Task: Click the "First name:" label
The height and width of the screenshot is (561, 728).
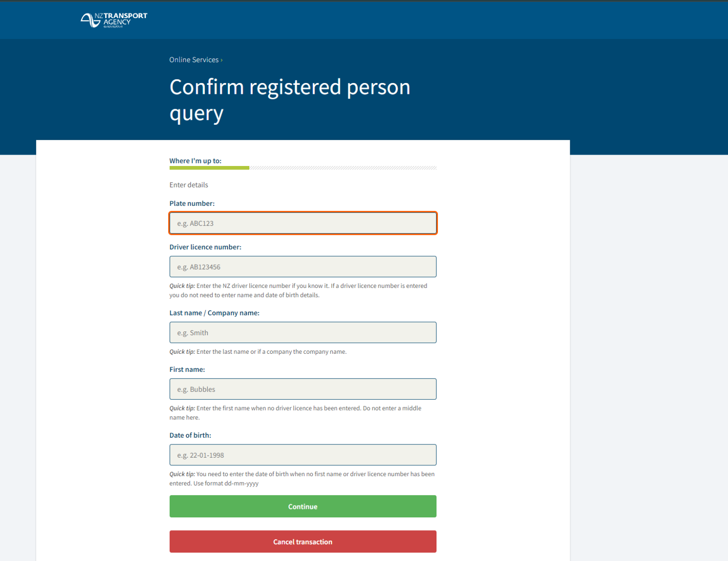Action: point(187,369)
